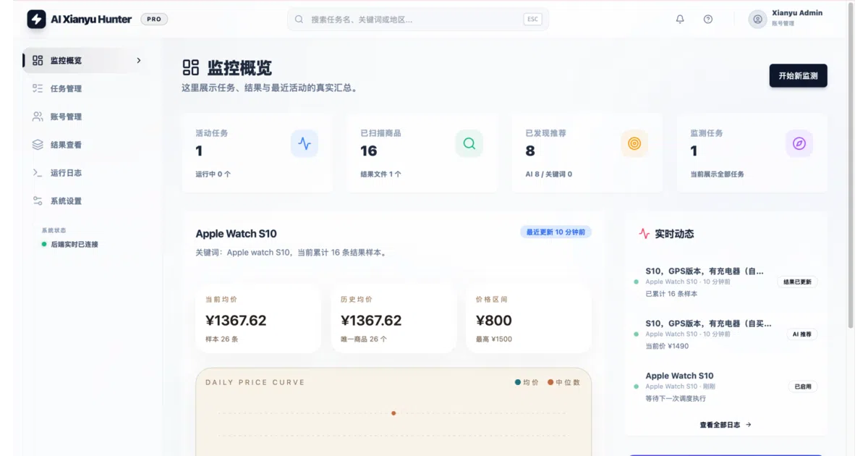The image size is (868, 456).
Task: Click the pulse icon beside 实时动态
Action: (x=644, y=234)
